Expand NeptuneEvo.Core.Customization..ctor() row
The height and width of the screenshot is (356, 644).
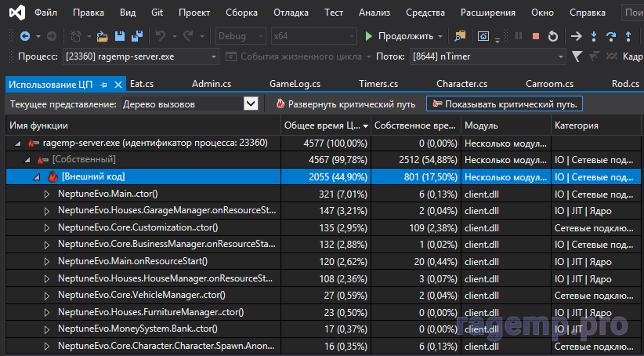(46, 227)
